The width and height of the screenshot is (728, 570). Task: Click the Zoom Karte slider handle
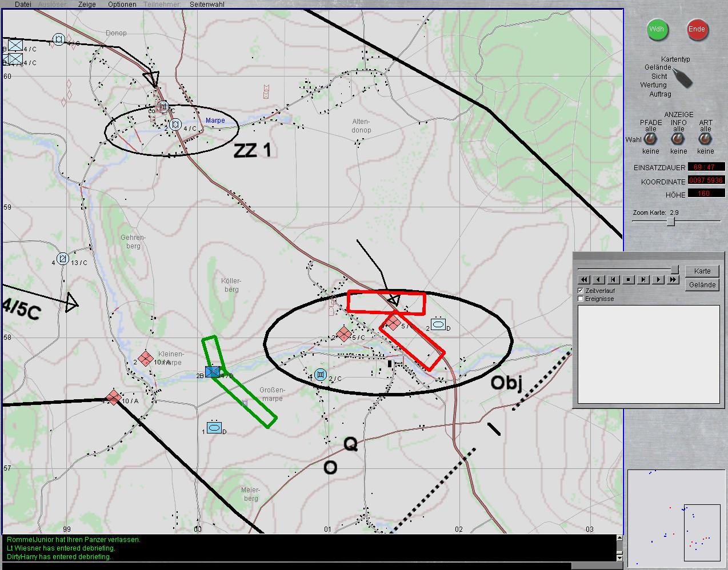[671, 221]
